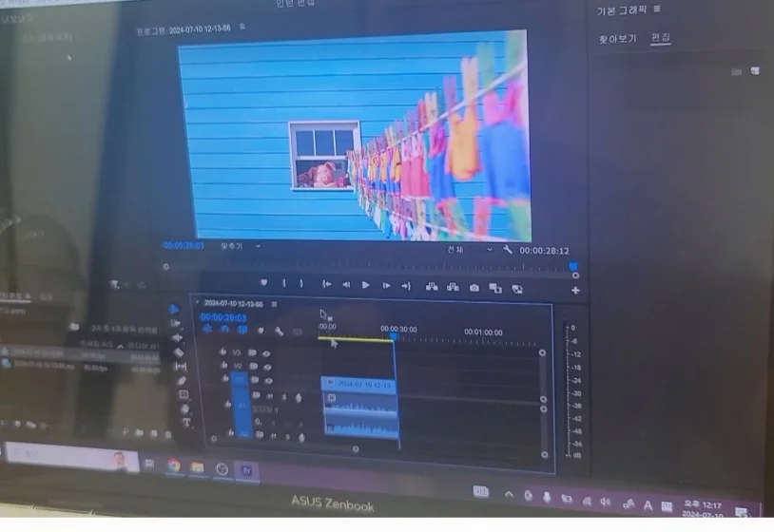774x532 pixels.
Task: Click the timeline ruler playhead marker
Action: click(393, 336)
